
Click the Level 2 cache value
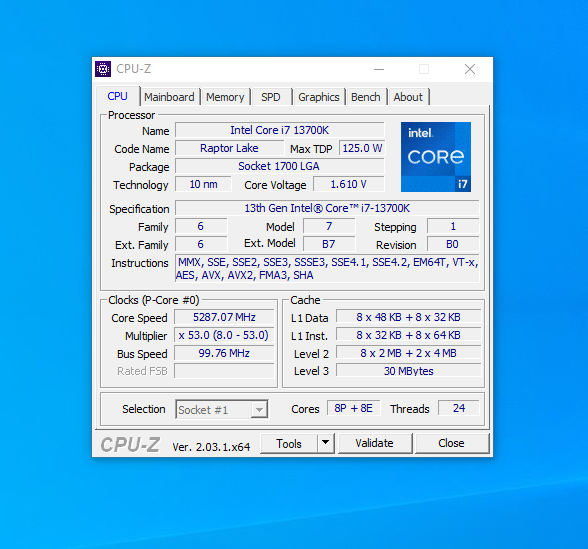[408, 353]
